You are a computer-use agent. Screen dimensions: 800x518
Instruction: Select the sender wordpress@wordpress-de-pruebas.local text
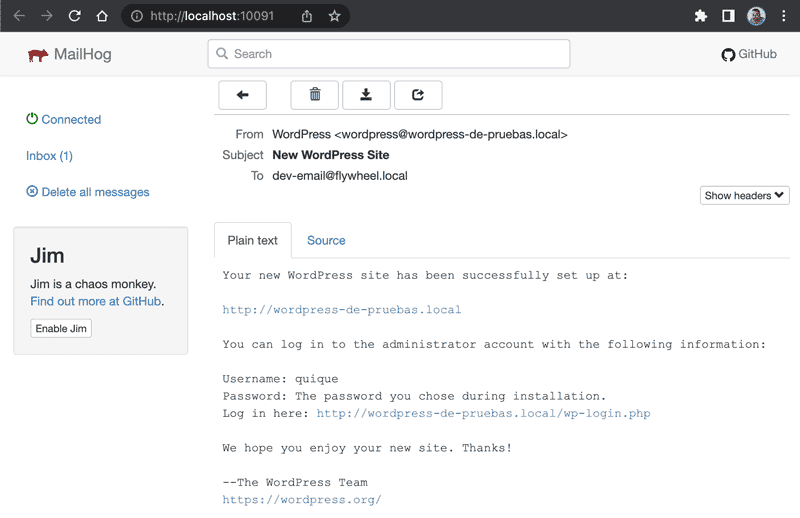451,134
